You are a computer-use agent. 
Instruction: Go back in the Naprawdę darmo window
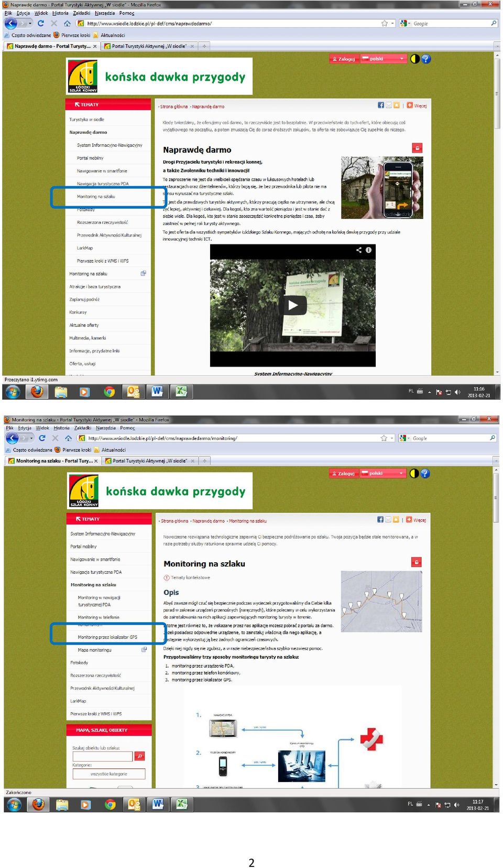pos(10,23)
